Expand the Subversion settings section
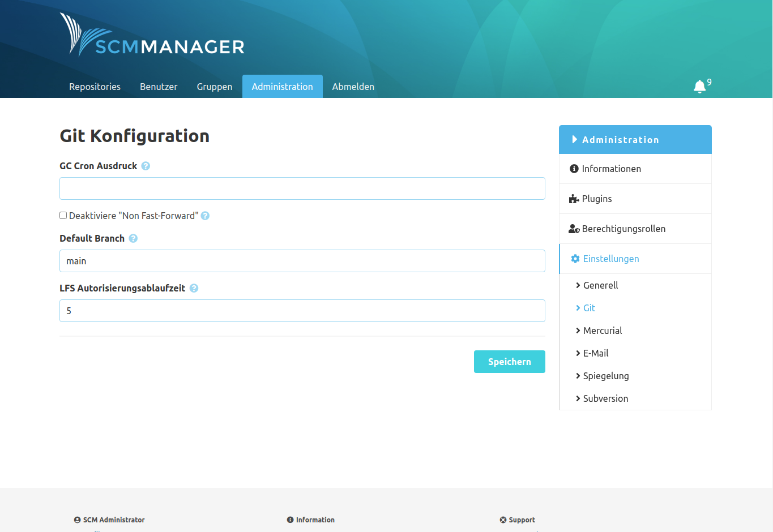The image size is (773, 532). [x=605, y=398]
